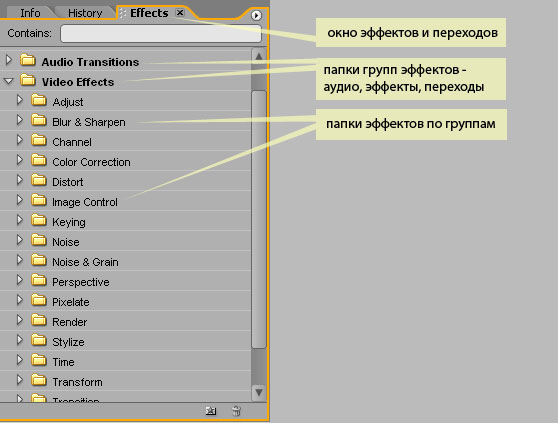The width and height of the screenshot is (558, 423).
Task: Expand the Blur & Sharpen folder
Action: [20, 120]
